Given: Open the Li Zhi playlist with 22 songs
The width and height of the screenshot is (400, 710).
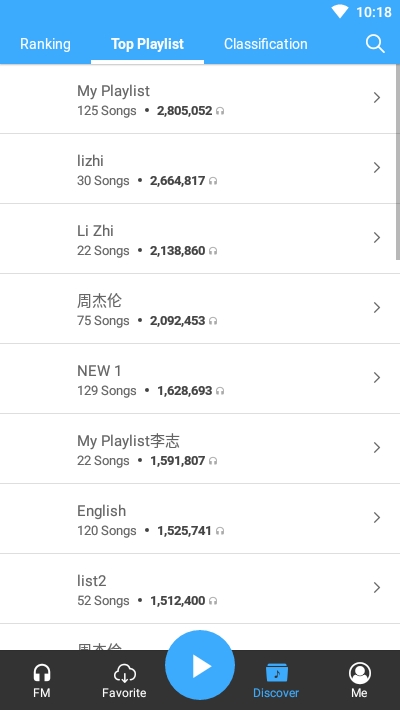Looking at the screenshot, I should coord(198,239).
